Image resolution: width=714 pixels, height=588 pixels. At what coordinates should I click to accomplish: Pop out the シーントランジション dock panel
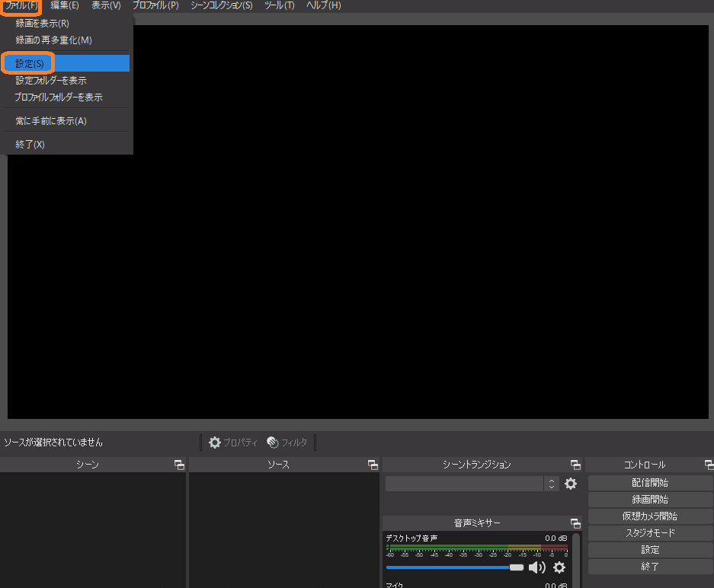coord(575,465)
